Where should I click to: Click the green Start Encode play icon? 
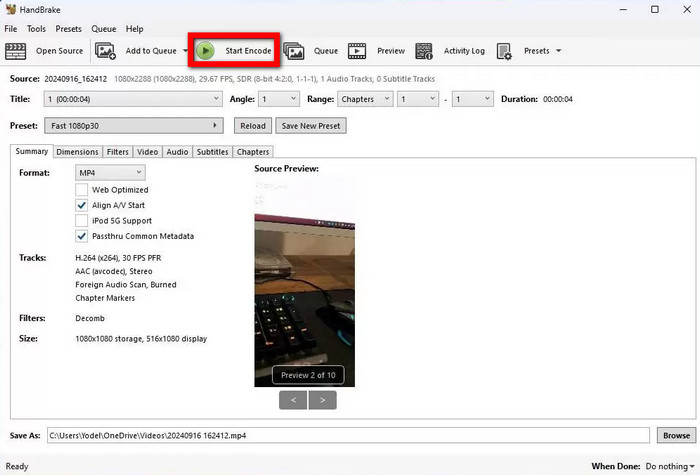[x=205, y=50]
